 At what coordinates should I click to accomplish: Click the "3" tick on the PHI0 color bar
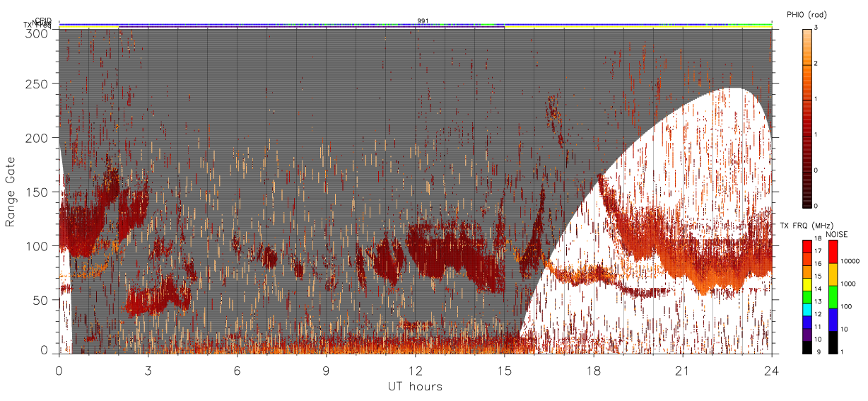pyautogui.click(x=817, y=29)
